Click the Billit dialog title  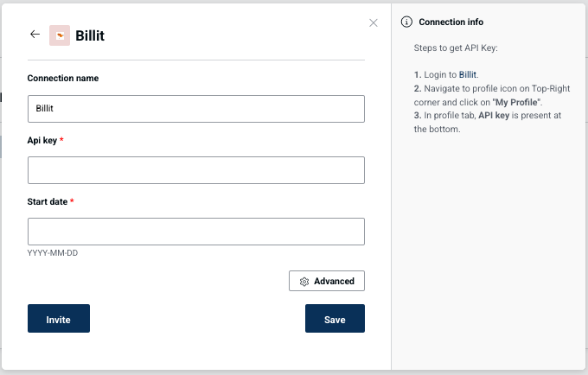(x=90, y=35)
